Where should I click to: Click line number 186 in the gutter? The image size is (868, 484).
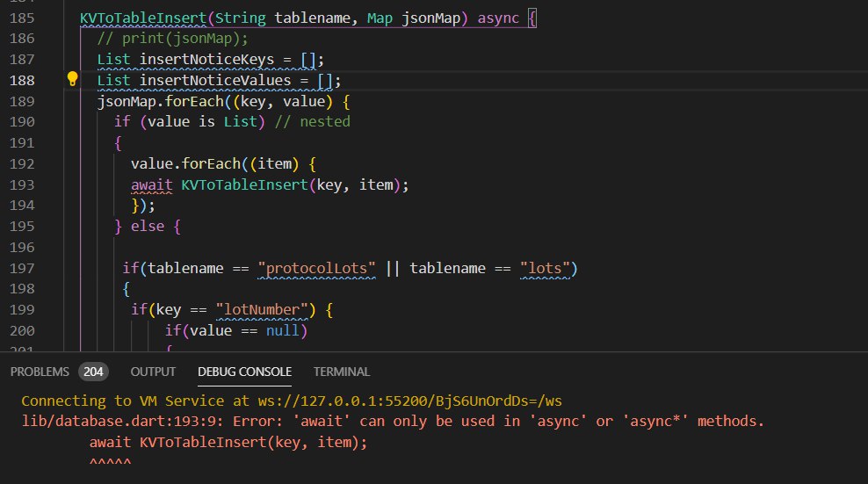[22, 39]
